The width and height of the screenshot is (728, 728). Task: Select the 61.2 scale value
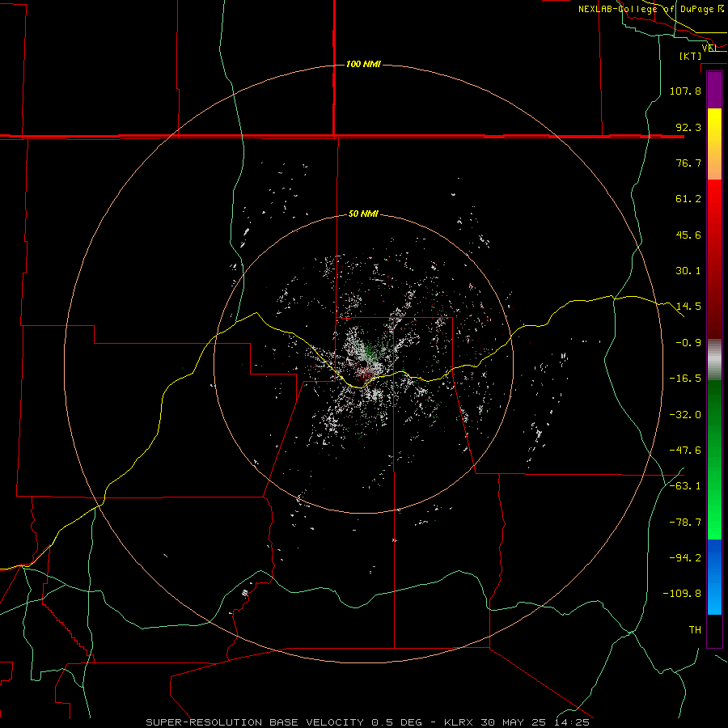688,199
